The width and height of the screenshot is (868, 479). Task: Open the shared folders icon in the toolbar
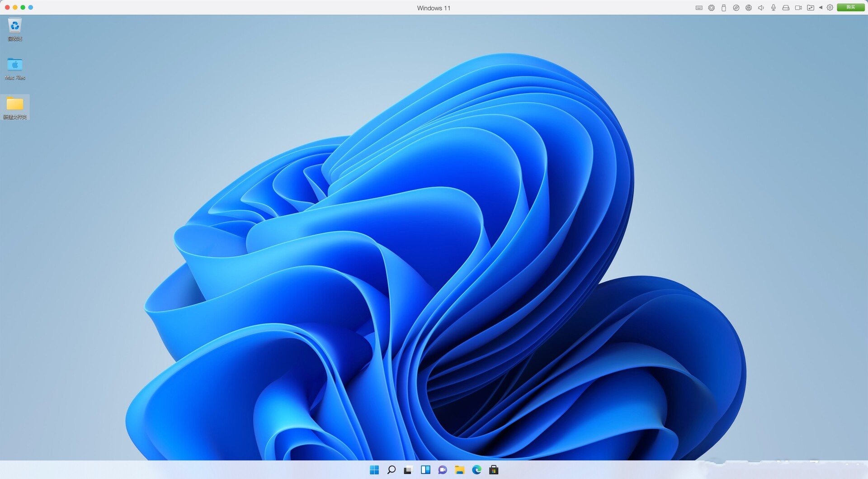pos(811,8)
